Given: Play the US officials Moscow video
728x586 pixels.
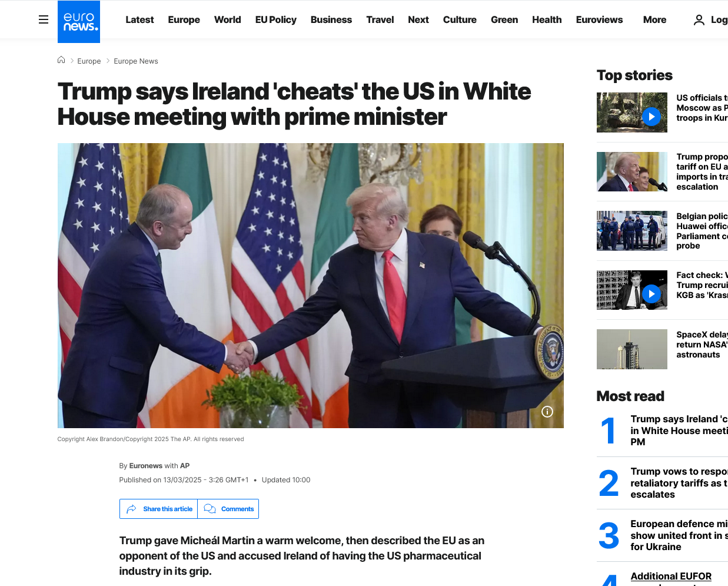Looking at the screenshot, I should pos(651,117).
